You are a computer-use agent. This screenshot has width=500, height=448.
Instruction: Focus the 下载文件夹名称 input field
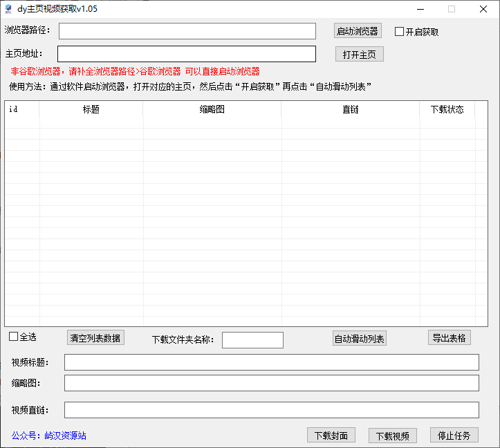(252, 340)
